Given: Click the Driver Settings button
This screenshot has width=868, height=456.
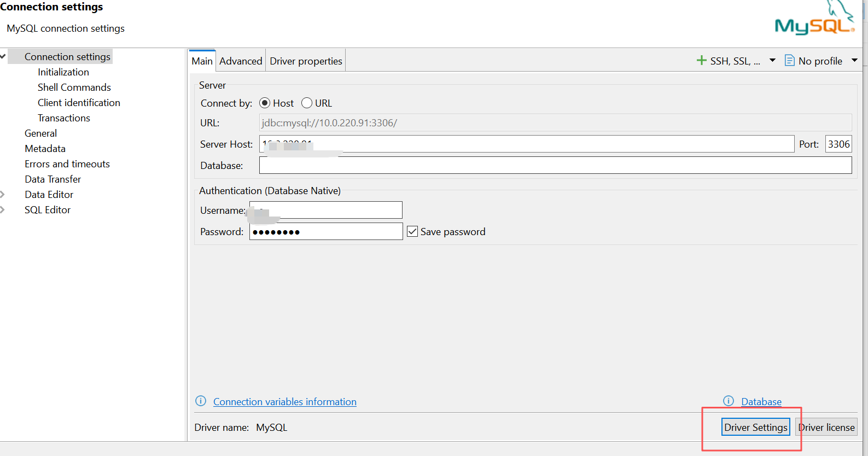Looking at the screenshot, I should click(755, 428).
